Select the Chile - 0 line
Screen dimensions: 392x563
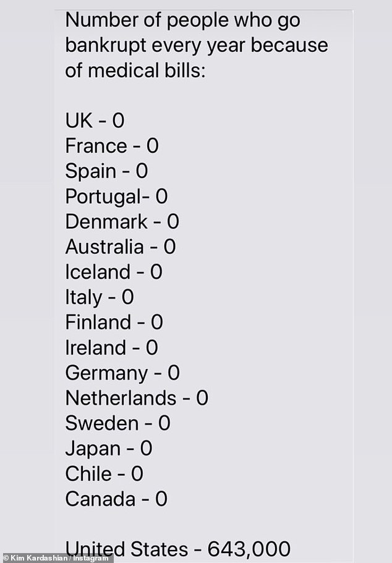104,473
